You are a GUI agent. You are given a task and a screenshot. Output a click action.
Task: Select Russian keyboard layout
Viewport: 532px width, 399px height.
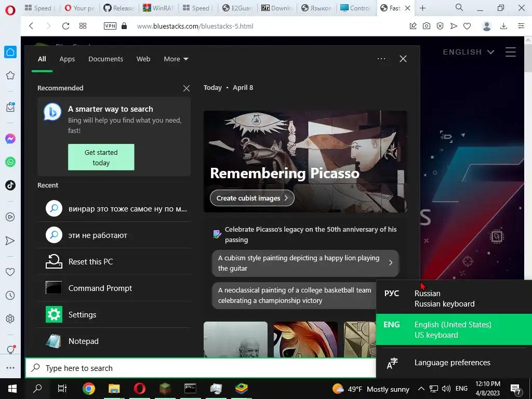[x=454, y=299]
